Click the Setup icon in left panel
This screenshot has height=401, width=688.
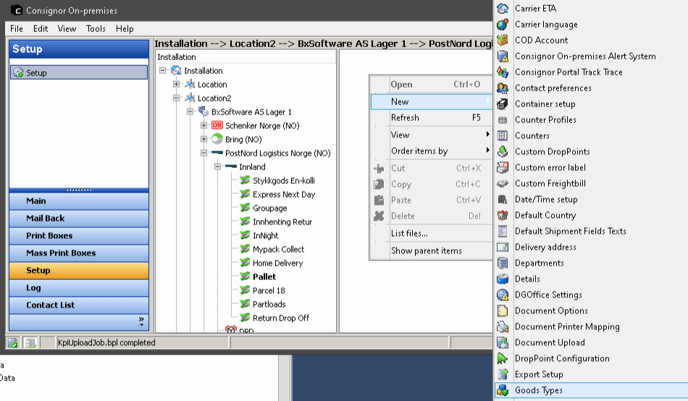point(20,73)
